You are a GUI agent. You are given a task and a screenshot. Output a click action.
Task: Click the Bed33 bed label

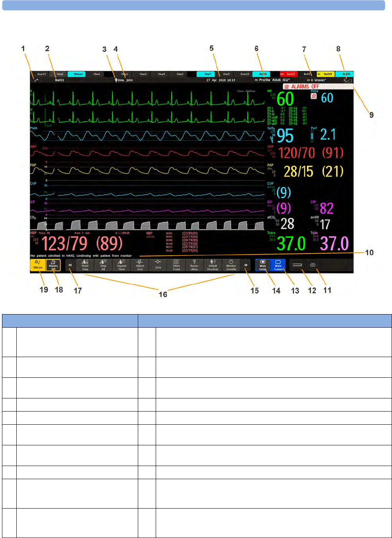pos(60,80)
